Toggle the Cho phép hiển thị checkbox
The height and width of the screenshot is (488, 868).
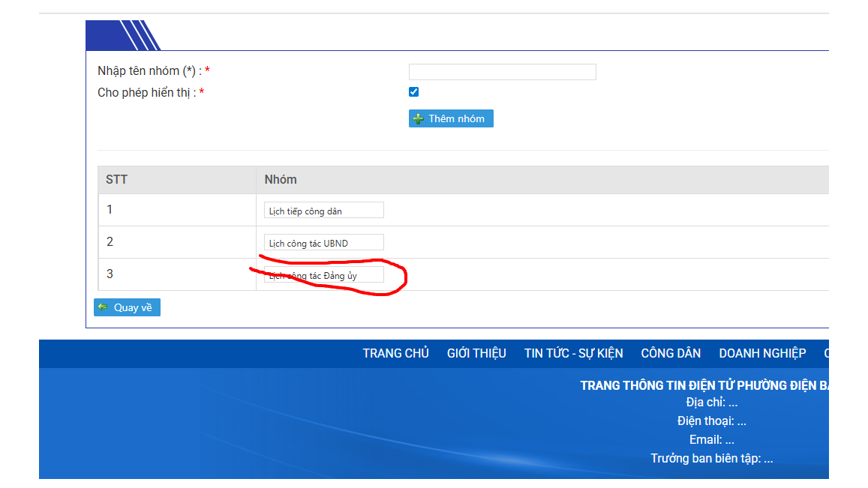coord(413,92)
